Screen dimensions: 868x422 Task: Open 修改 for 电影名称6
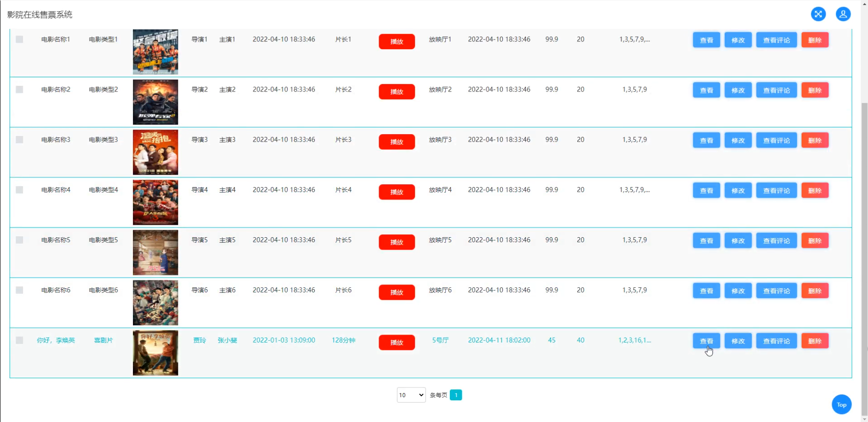pos(738,291)
